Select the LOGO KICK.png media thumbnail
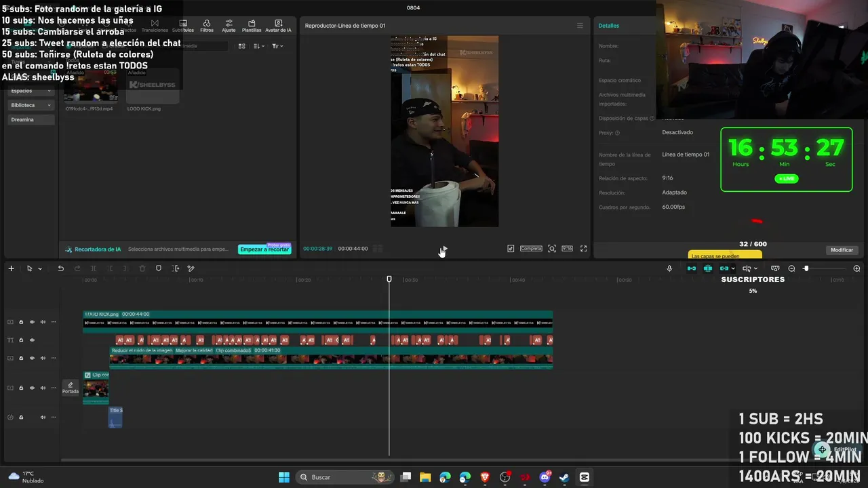Viewport: 868px width, 488px height. coord(153,85)
